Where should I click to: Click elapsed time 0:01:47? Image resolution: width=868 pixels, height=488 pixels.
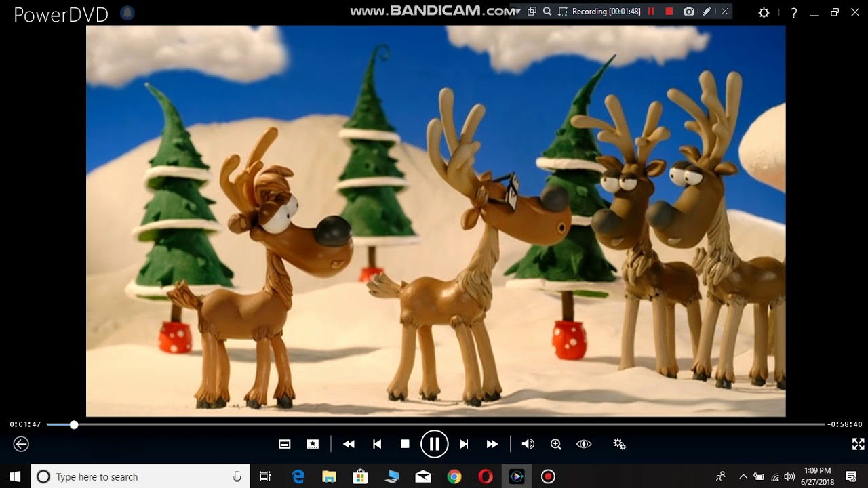click(x=25, y=424)
